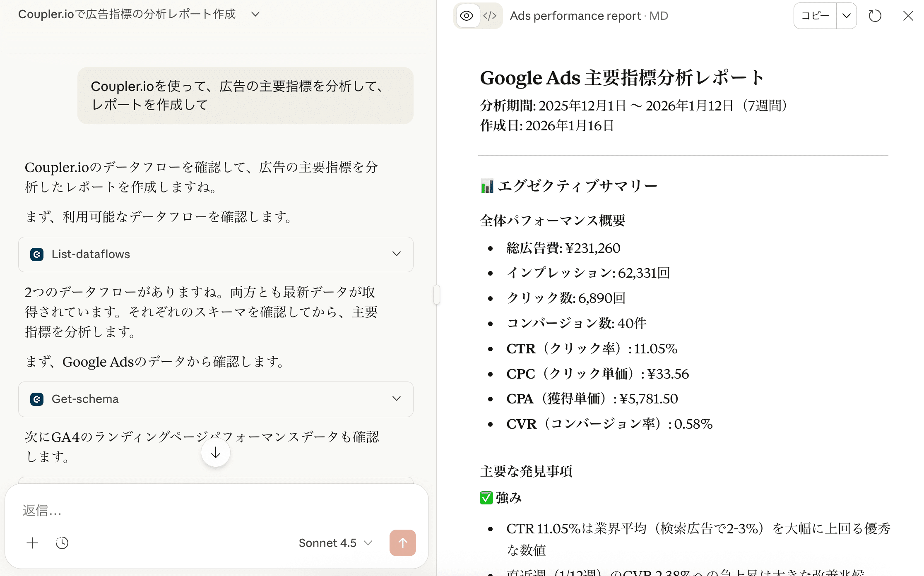Click the コピー copy button
This screenshot has height=576, width=924.
(815, 16)
